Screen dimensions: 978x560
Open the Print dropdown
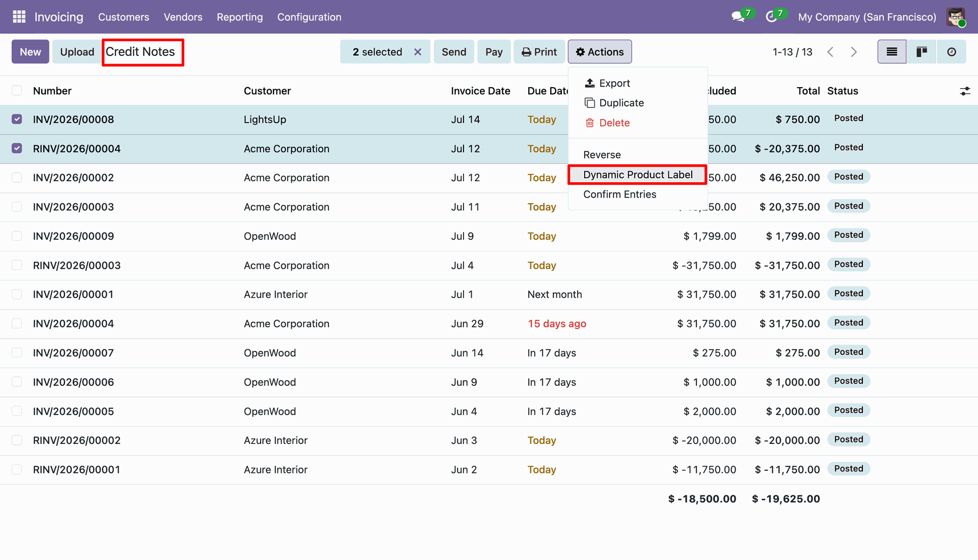click(x=539, y=51)
